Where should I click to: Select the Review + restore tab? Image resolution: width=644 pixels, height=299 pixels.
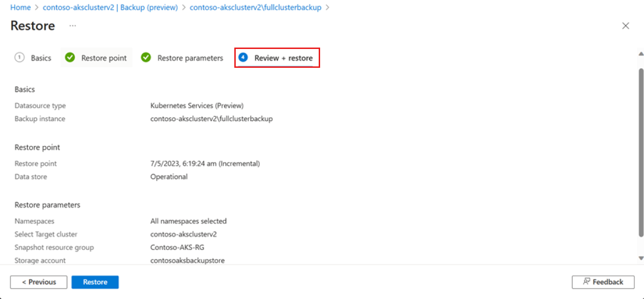[283, 57]
